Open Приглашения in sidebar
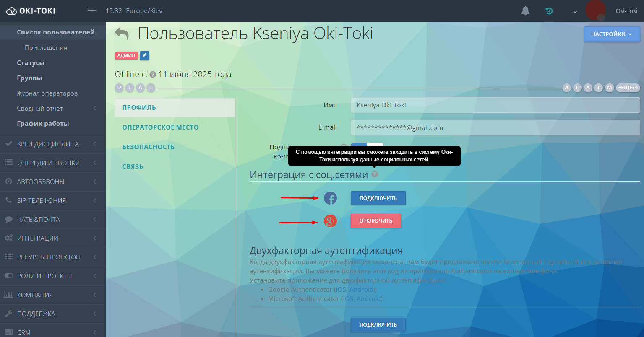The height and width of the screenshot is (337, 644). point(46,48)
